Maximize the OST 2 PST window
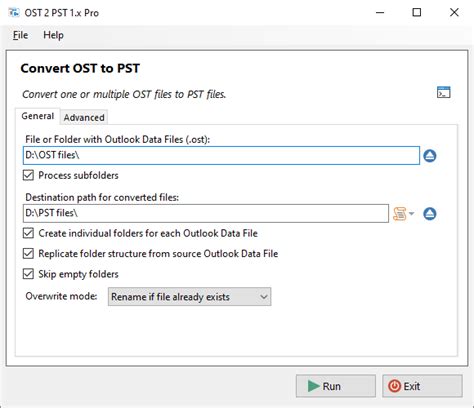Image resolution: width=474 pixels, height=408 pixels. [x=417, y=13]
